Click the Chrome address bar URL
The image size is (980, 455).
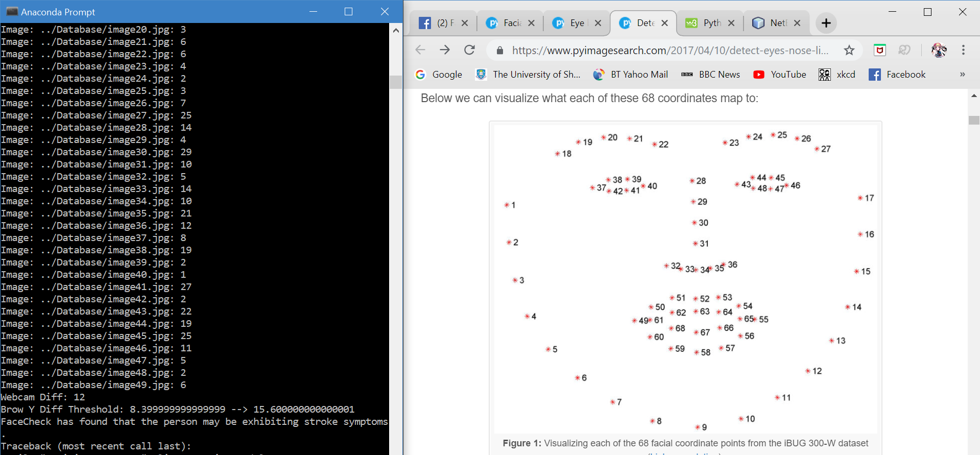pos(670,50)
